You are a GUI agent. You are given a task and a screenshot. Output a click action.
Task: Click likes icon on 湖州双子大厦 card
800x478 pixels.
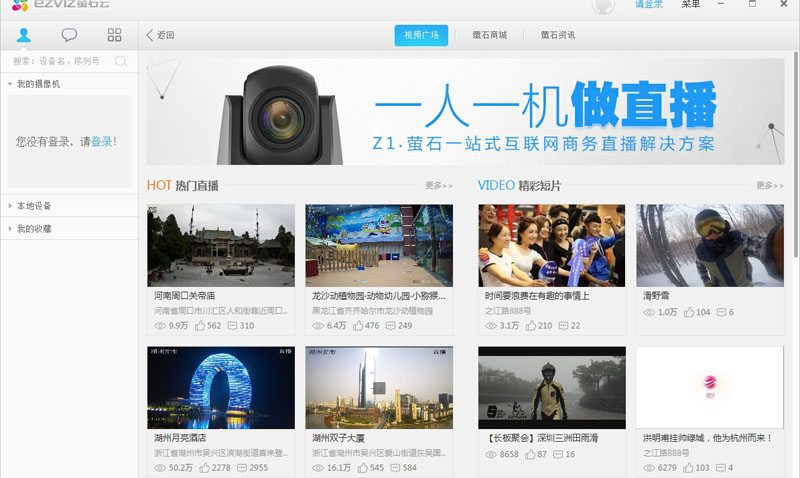coord(362,468)
